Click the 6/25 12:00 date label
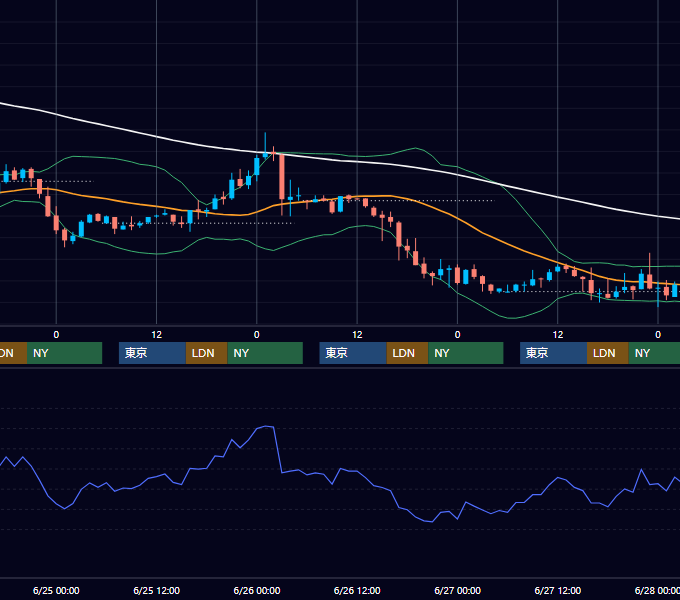 point(157,590)
